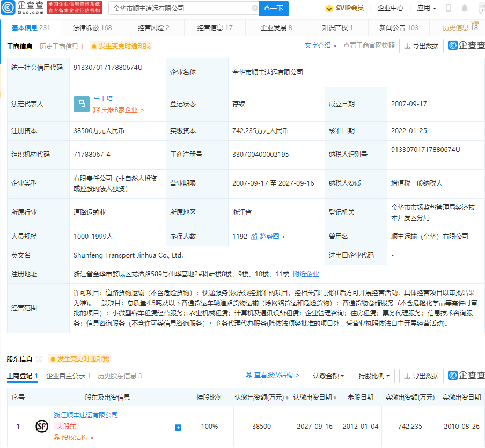Click the 企查查 badge next to 导出数据
Image resolution: width=485 pixels, height=448 pixels.
click(468, 46)
